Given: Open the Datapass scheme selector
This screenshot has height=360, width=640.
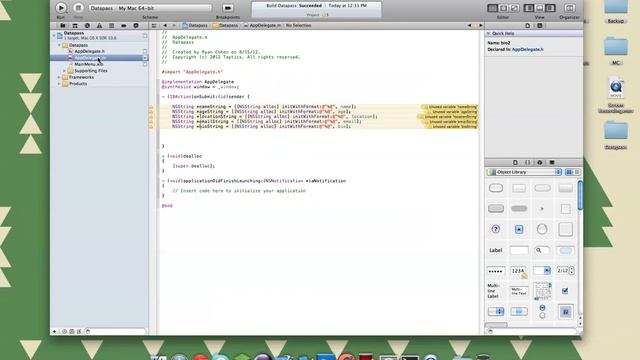Looking at the screenshot, I should (102, 8).
